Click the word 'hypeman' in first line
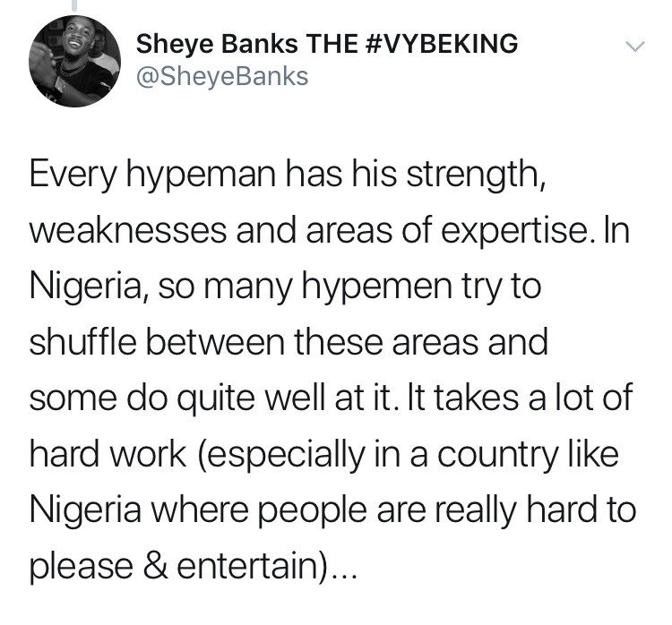The height and width of the screenshot is (625, 672). (x=202, y=176)
